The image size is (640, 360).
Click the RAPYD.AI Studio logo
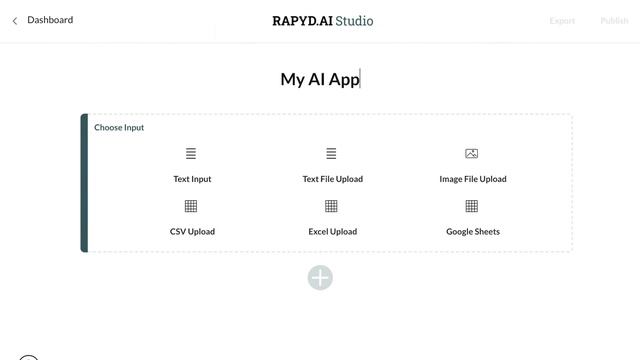pyautogui.click(x=322, y=21)
